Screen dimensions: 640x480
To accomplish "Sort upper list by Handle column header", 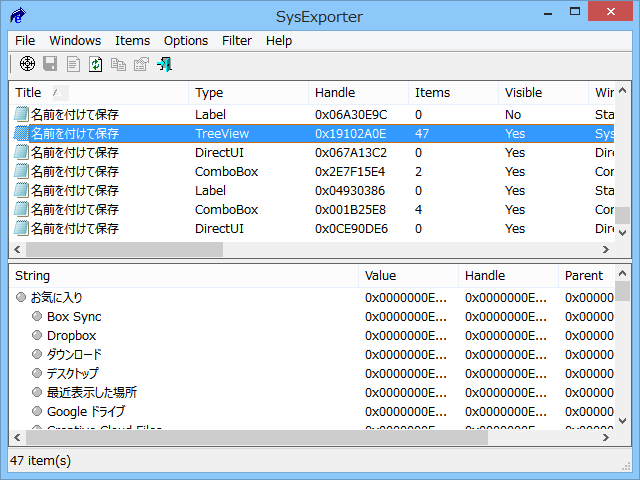I will coord(358,93).
